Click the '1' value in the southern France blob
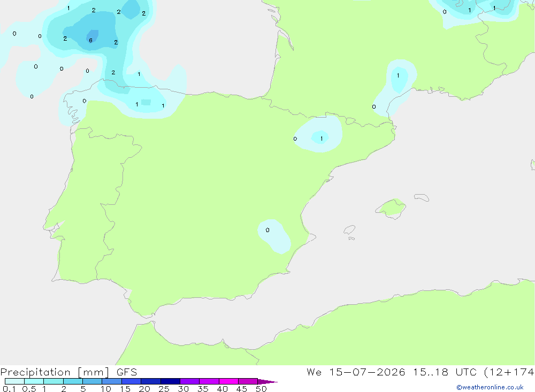The width and height of the screenshot is (535, 392). coord(398,75)
